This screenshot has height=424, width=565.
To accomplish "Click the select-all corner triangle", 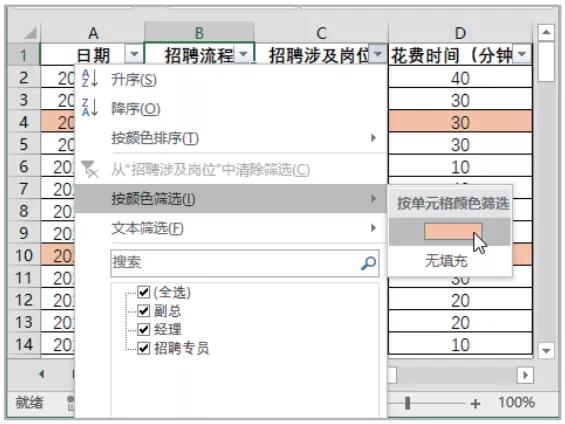I will click(31, 33).
